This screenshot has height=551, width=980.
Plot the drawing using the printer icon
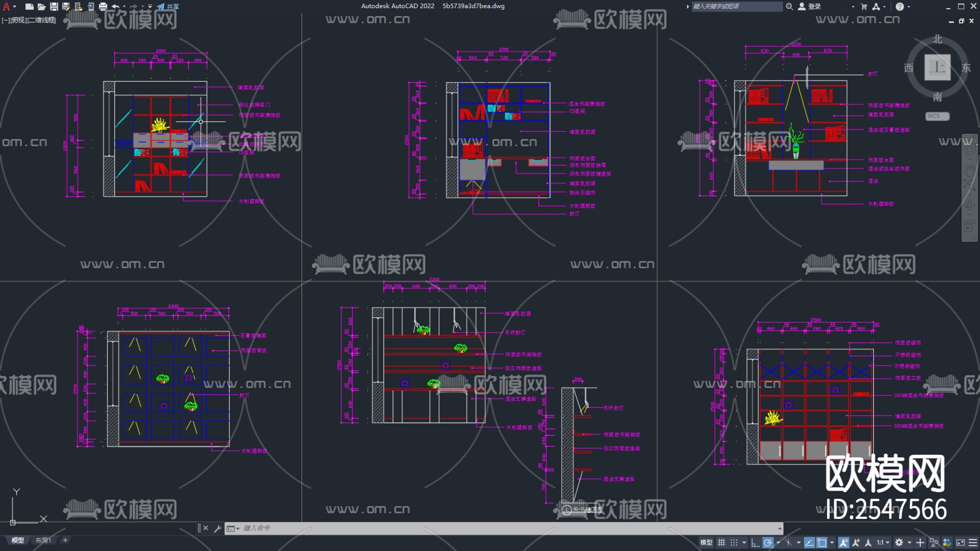click(103, 7)
